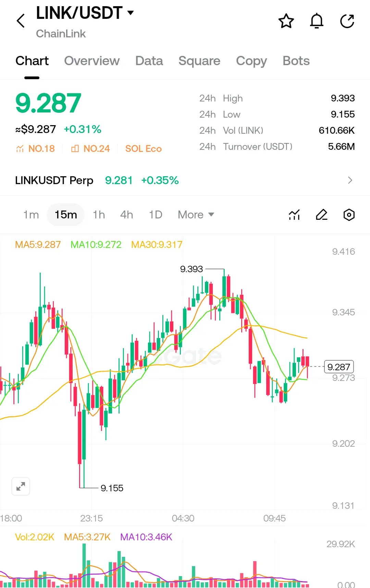The height and width of the screenshot is (588, 370).
Task: Open the Data tab
Action: (x=149, y=61)
